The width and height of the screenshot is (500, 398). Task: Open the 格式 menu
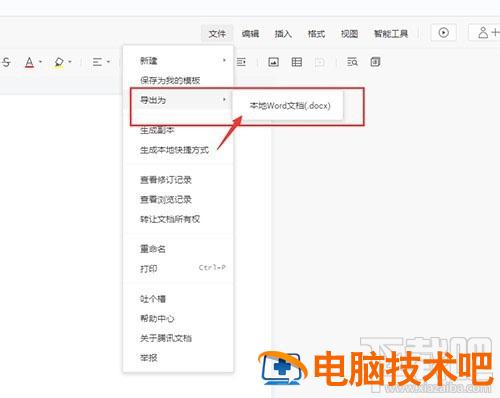pos(316,33)
